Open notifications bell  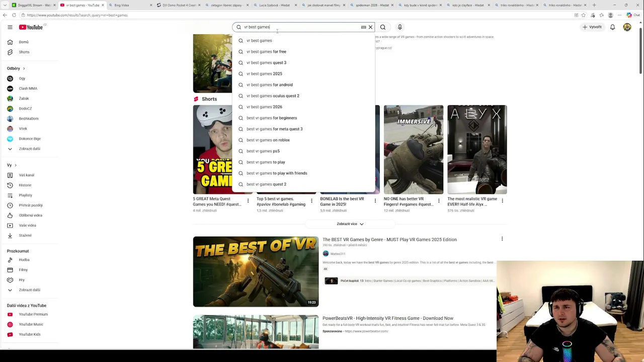(612, 27)
